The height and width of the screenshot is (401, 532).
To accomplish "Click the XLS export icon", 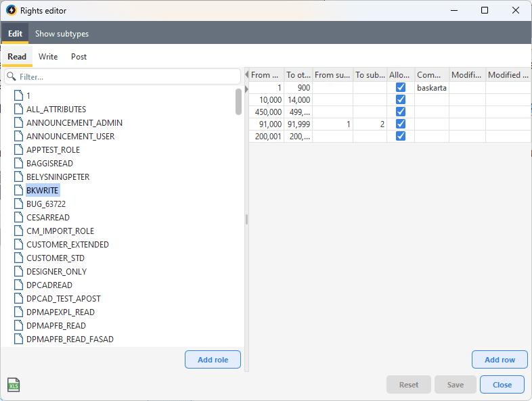I will point(14,385).
